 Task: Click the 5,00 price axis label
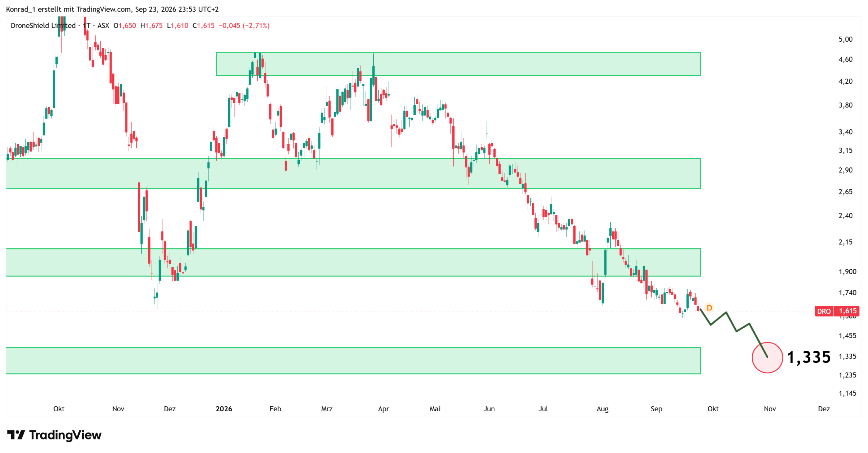845,39
